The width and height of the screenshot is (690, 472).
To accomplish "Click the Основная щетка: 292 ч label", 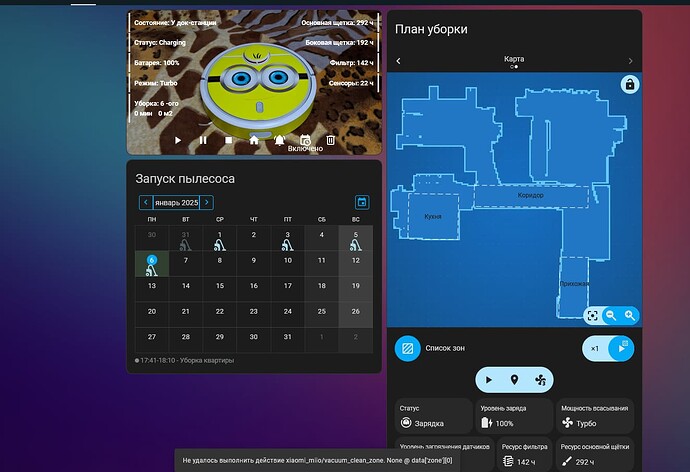I will (x=337, y=23).
